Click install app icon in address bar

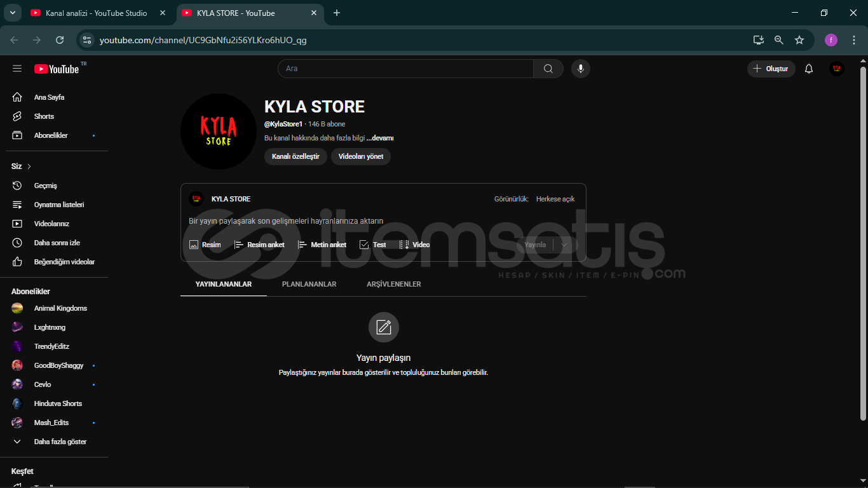tap(758, 40)
